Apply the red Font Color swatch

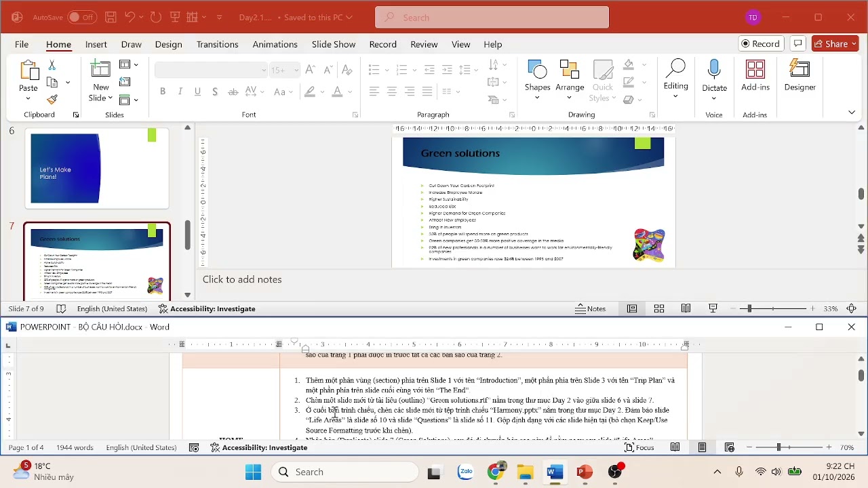(337, 91)
